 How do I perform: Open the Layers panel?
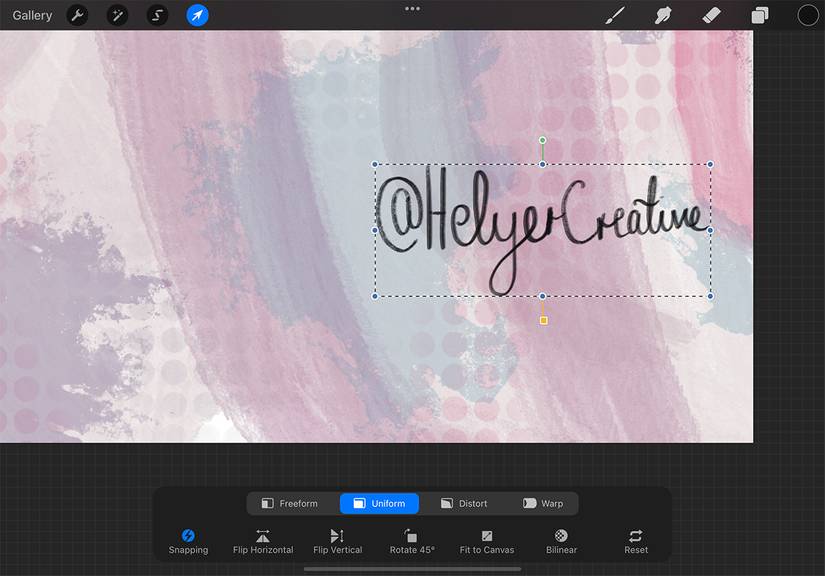coord(758,15)
